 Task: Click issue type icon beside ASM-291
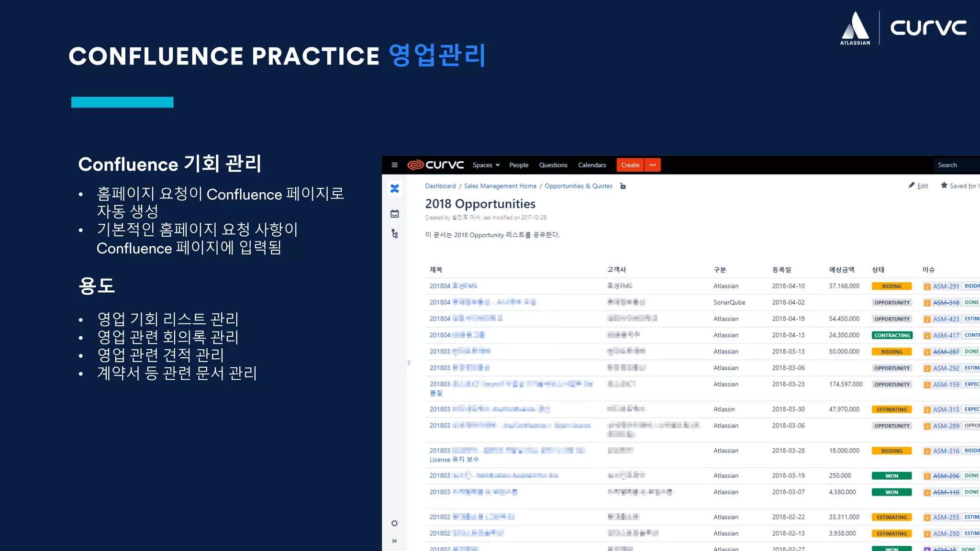(927, 287)
